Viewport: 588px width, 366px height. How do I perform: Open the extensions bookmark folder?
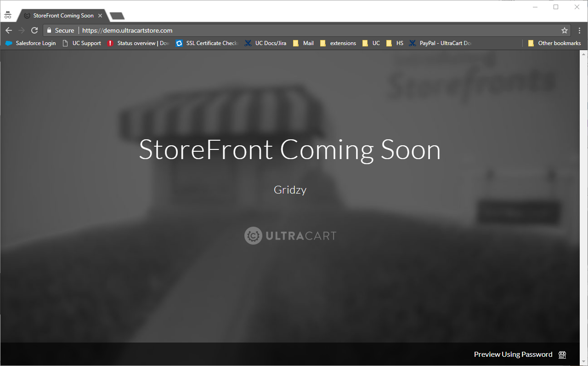click(338, 43)
